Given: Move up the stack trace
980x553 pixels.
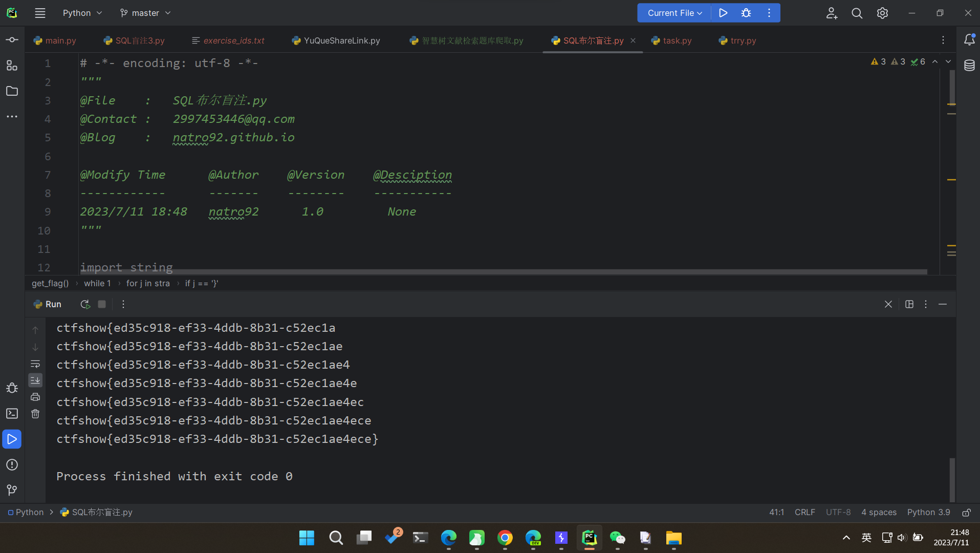Looking at the screenshot, I should (35, 330).
